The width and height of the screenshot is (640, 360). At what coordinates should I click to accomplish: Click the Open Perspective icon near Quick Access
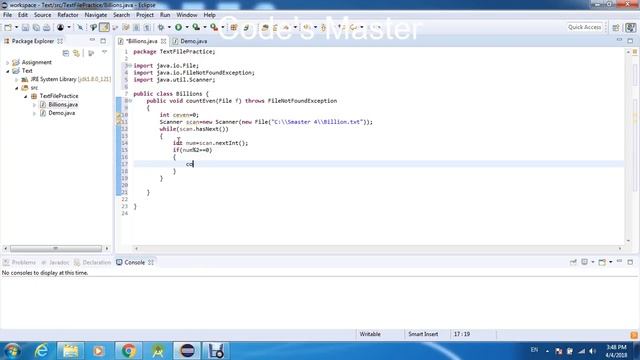pos(616,27)
